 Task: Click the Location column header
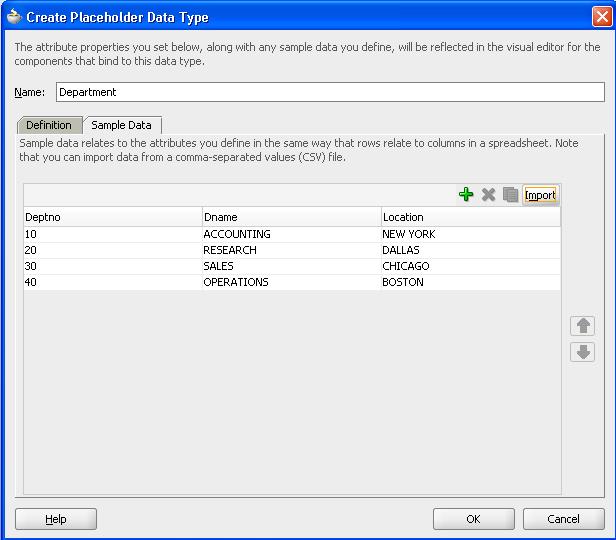pos(470,217)
